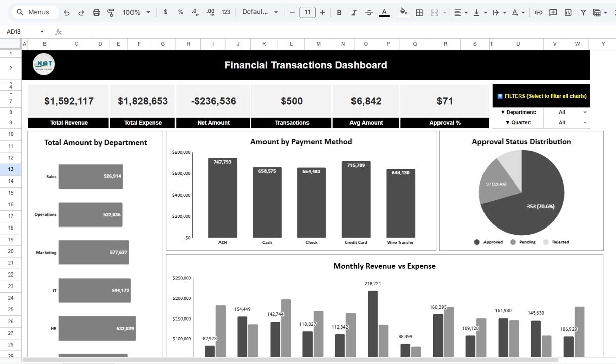616x364 pixels.
Task: Activate the Paint format tool
Action: tap(111, 12)
